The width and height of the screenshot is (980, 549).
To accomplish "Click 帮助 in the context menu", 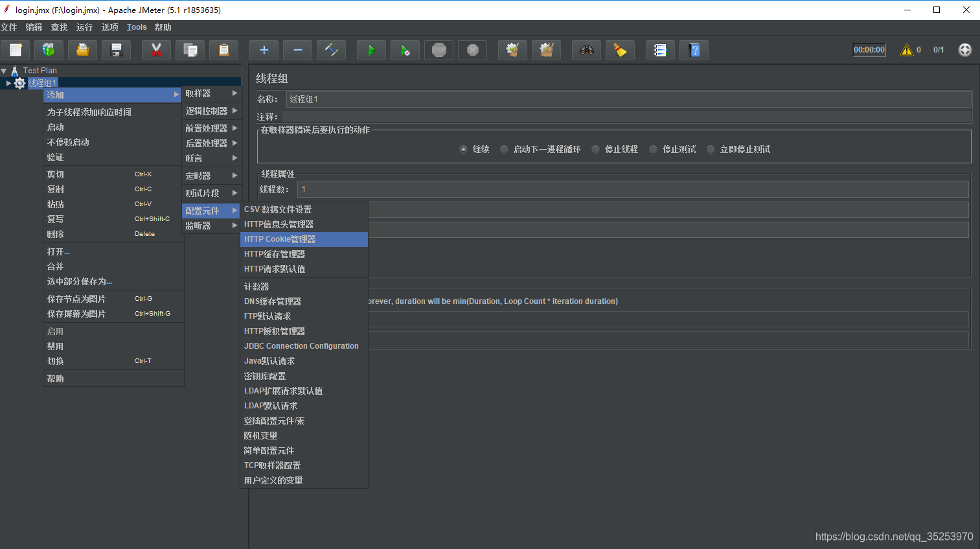I will (113, 379).
